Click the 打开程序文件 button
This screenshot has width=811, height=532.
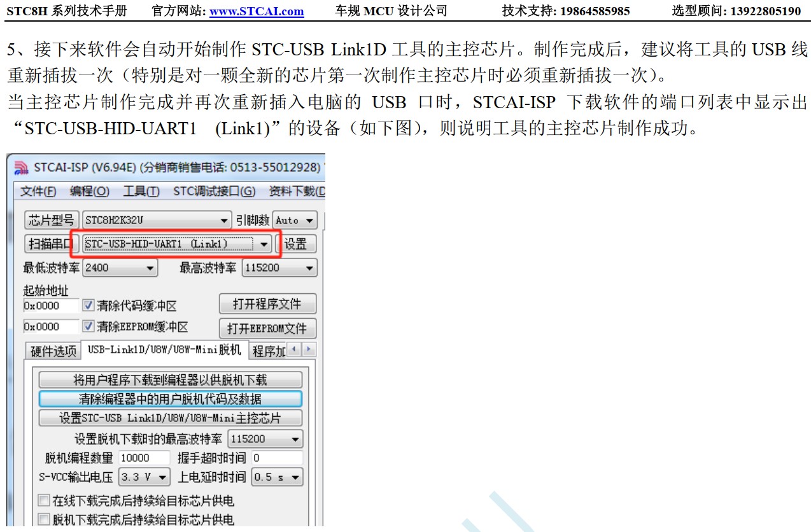tap(267, 304)
